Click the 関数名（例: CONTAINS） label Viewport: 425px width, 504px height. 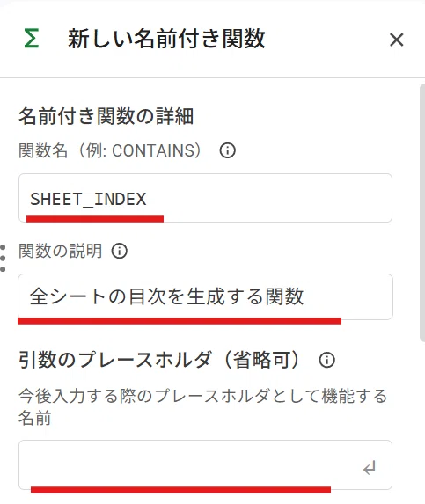[x=110, y=150]
